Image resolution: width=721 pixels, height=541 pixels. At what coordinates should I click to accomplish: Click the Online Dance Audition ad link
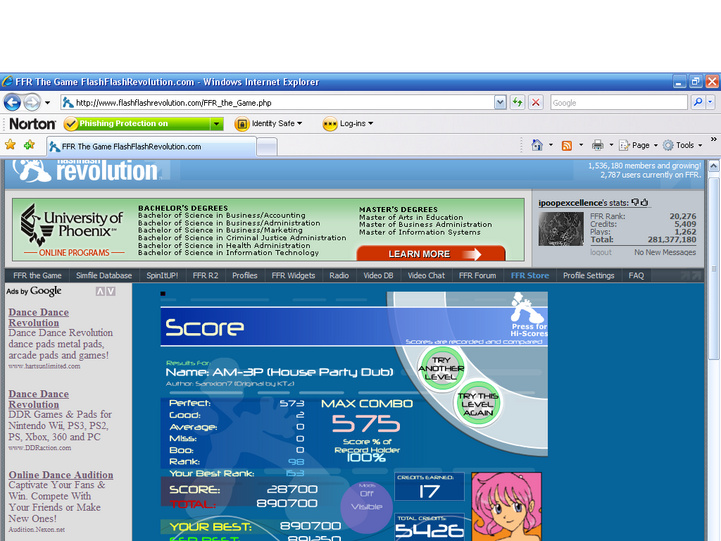click(x=61, y=475)
